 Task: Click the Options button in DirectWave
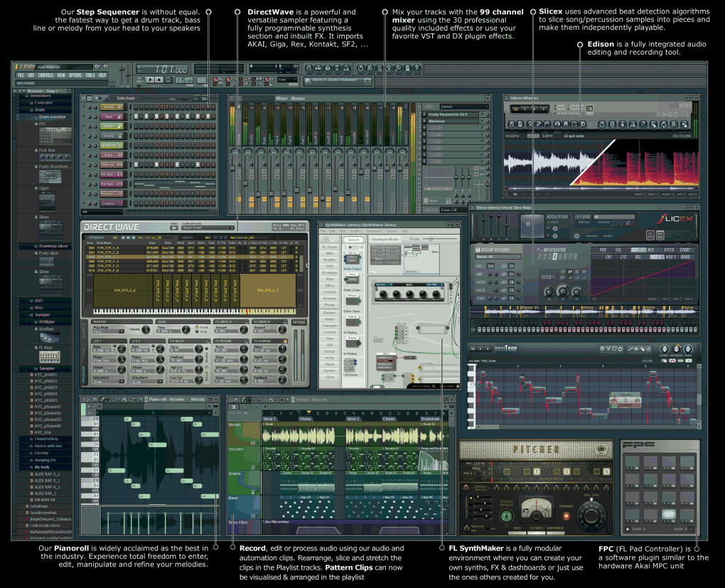[299, 322]
